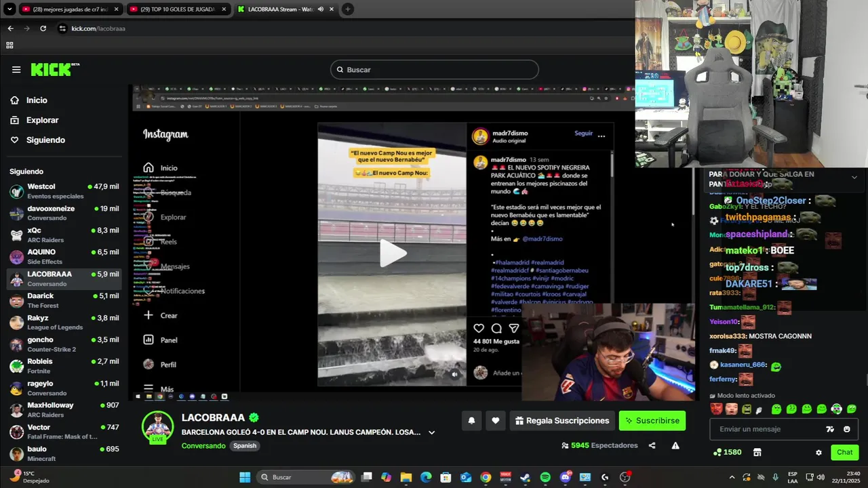868x488 pixels.
Task: Open Más in Instagram sidebar
Action: tap(159, 389)
